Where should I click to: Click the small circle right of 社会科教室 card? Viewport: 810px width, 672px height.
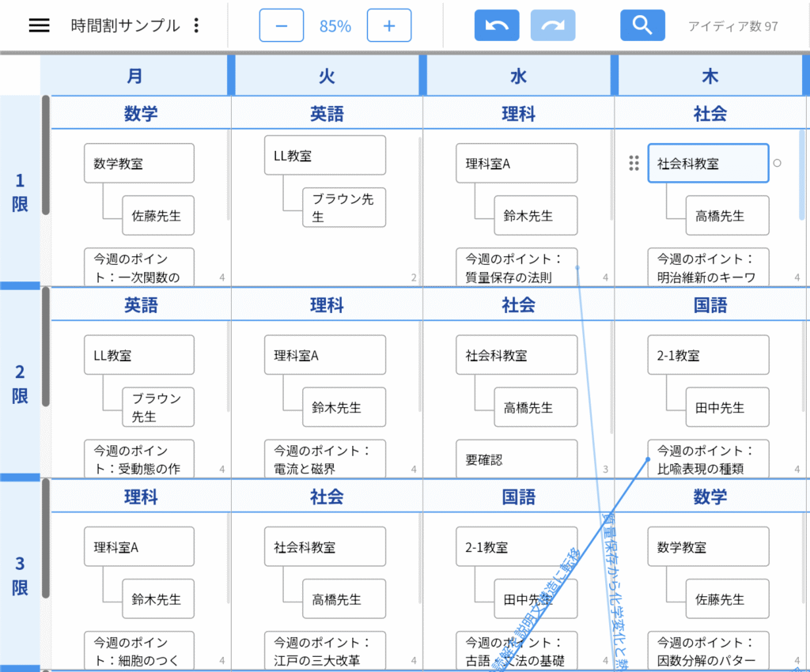point(777,163)
